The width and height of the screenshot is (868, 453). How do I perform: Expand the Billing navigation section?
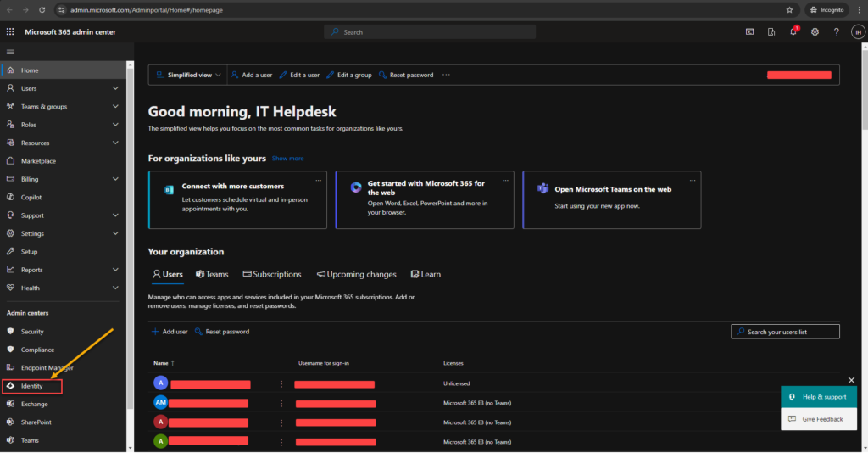tap(115, 179)
